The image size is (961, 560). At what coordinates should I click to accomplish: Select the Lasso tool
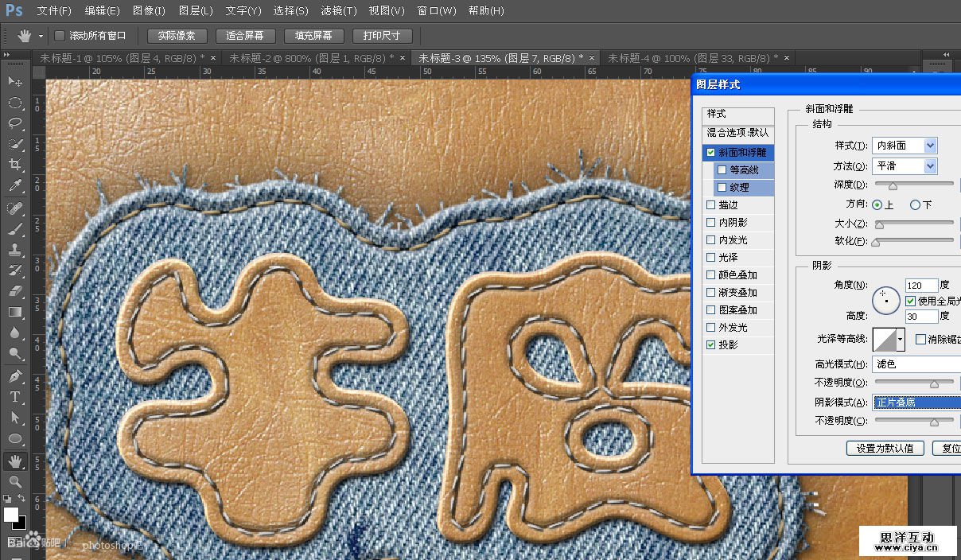click(15, 123)
